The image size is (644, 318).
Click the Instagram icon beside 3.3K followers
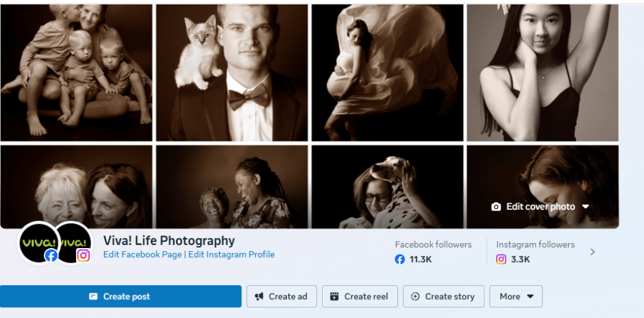pyautogui.click(x=501, y=259)
